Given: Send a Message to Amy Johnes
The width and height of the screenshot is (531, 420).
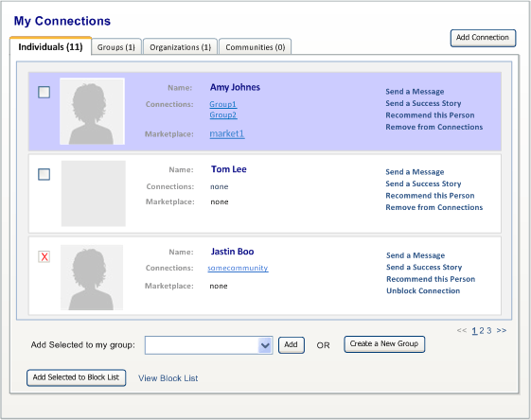Looking at the screenshot, I should coord(415,92).
